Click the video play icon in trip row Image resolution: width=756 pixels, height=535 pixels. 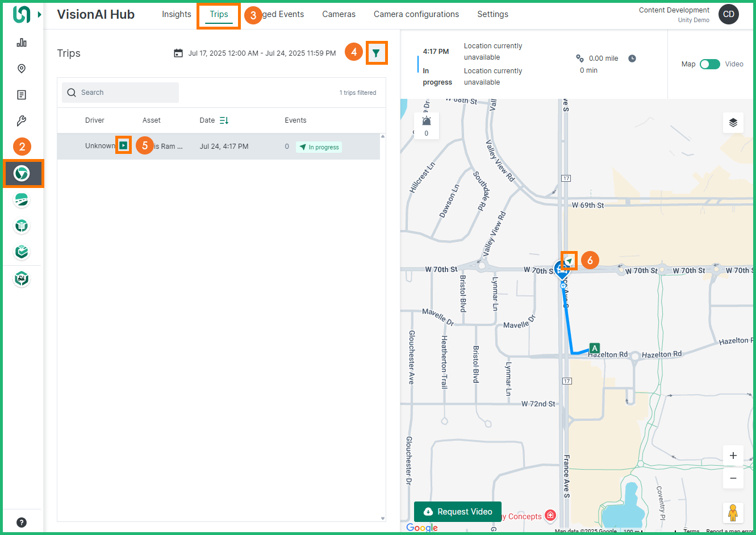(123, 145)
